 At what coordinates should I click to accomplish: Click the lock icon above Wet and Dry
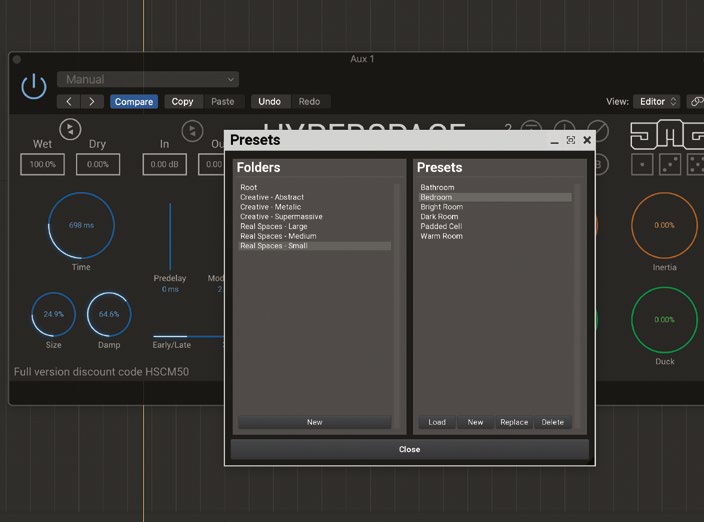coord(70,129)
